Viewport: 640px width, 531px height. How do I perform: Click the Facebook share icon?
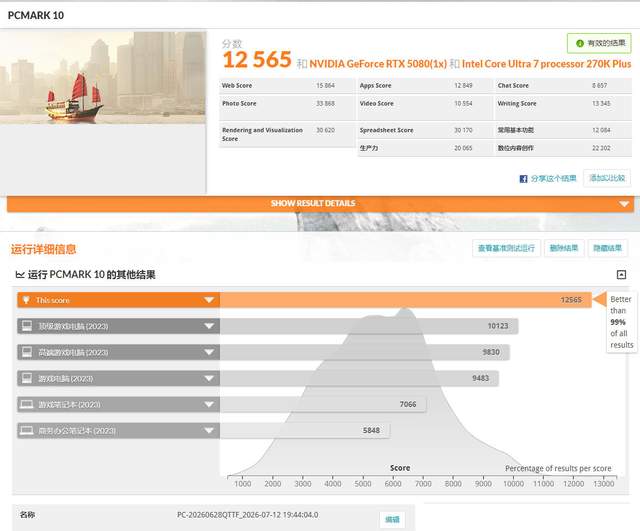pos(523,179)
